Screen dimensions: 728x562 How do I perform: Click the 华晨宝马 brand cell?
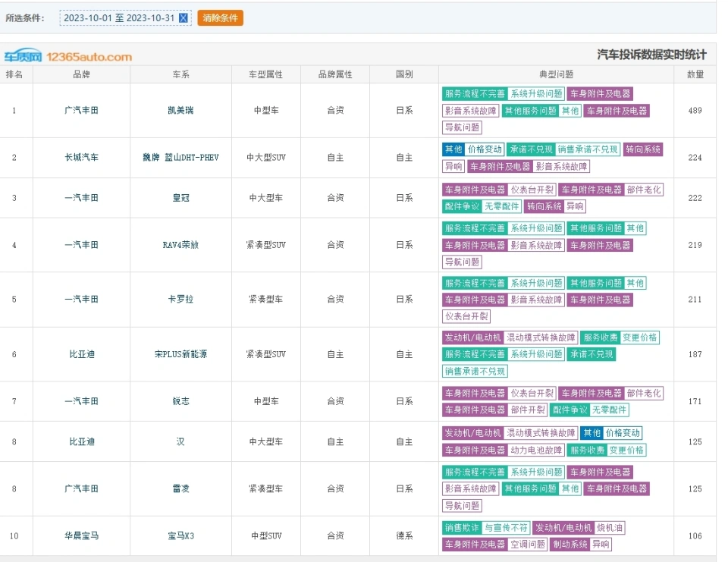(81, 536)
